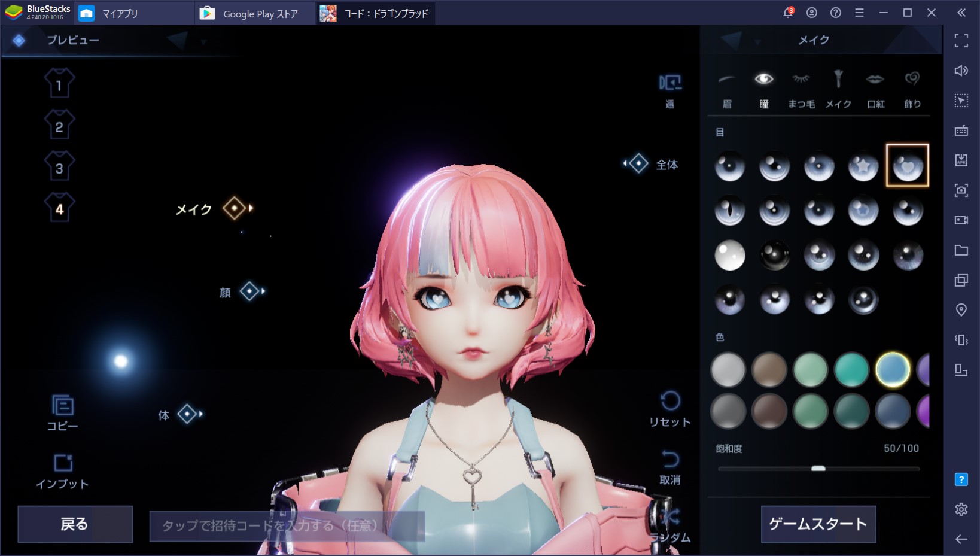Select outfit preset 2 shirt icon

[59, 124]
